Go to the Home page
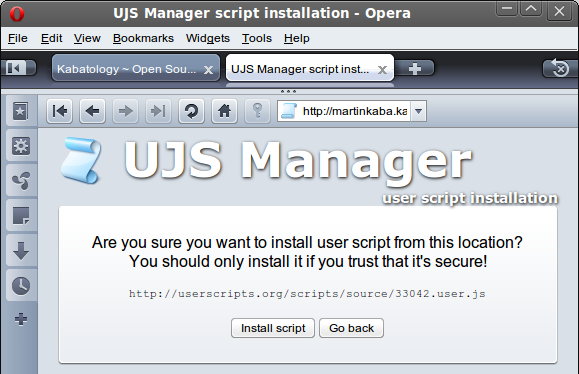The height and width of the screenshot is (374, 579). pos(224,111)
